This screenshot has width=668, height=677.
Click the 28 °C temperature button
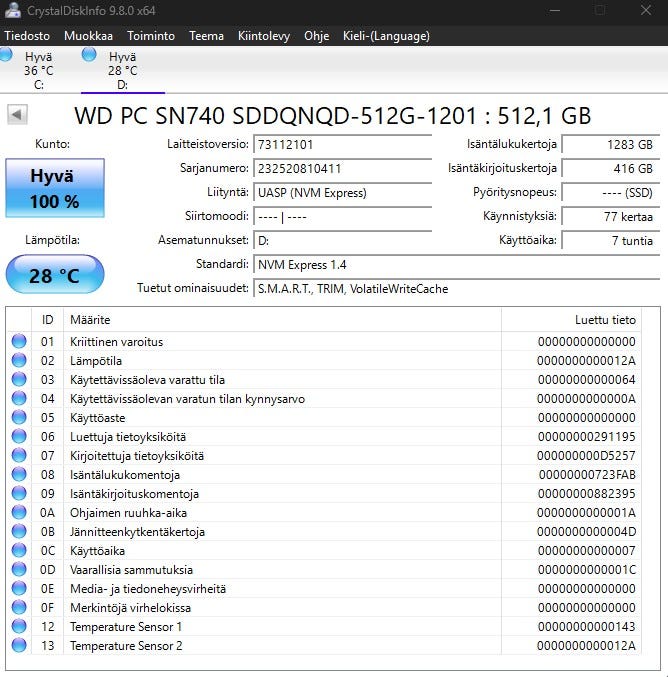click(x=55, y=275)
